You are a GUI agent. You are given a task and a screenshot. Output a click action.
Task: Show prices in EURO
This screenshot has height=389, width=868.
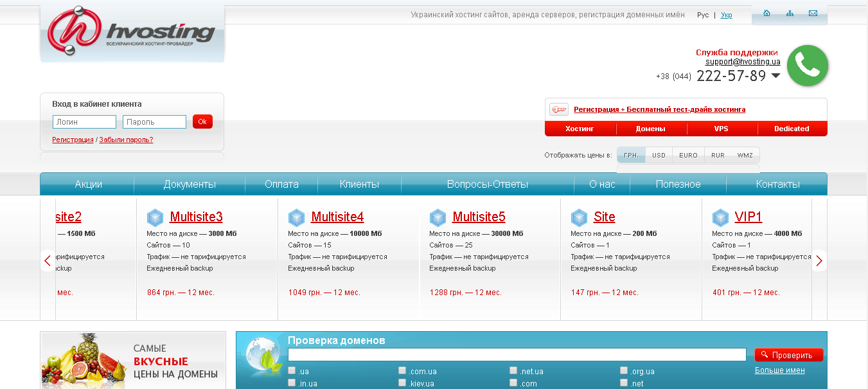tap(688, 155)
